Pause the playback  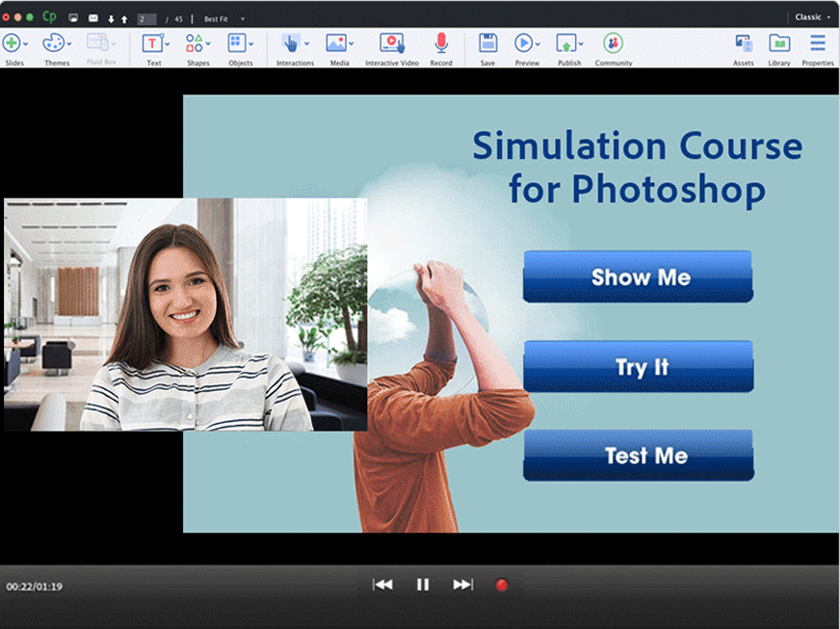422,585
